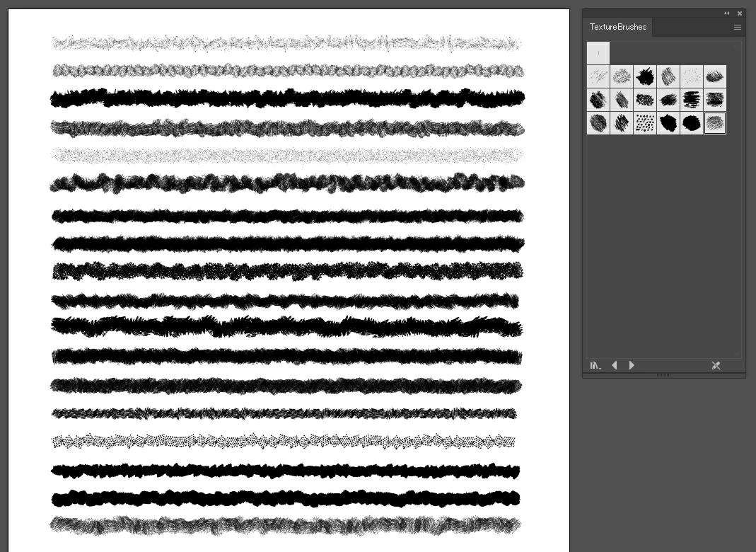Select the diagonal scratch brush in first row
Screen dimensions: 756x552
[x=598, y=76]
